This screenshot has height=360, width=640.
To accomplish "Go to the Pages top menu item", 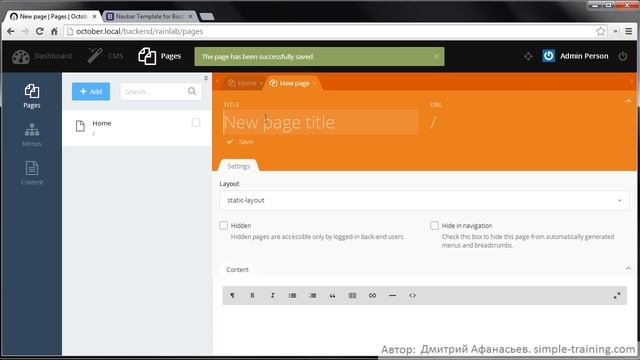I will 160,56.
